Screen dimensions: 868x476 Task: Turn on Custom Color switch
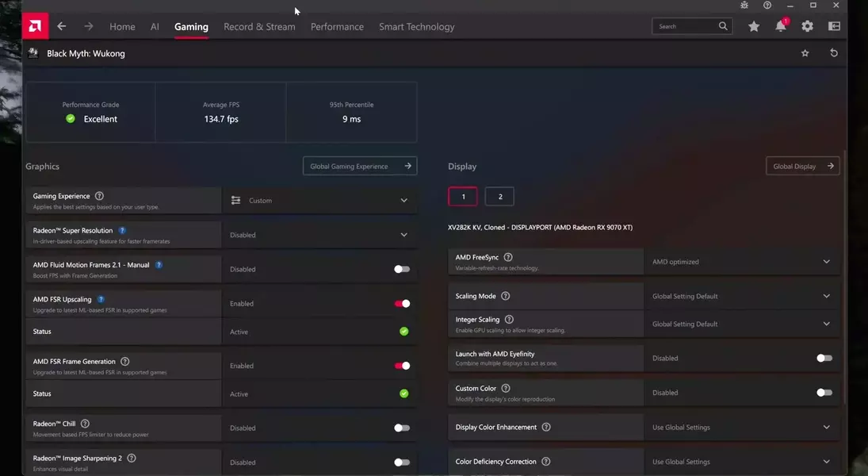824,392
